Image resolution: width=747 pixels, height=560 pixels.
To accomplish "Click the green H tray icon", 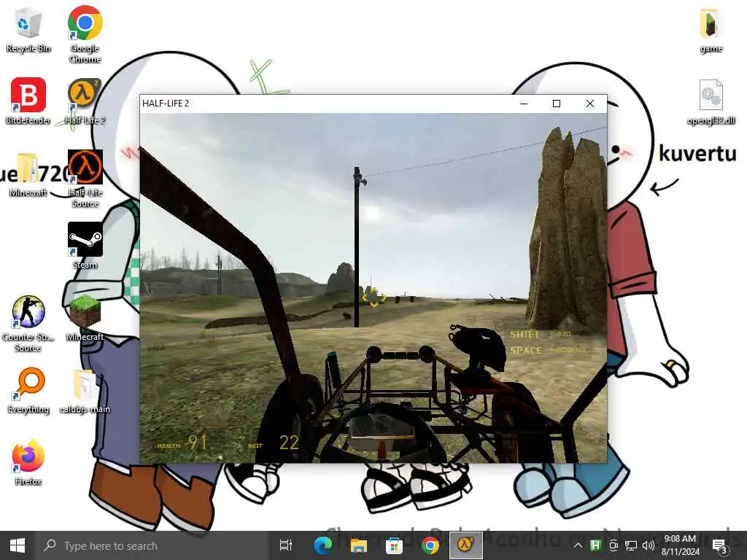I will [x=595, y=545].
